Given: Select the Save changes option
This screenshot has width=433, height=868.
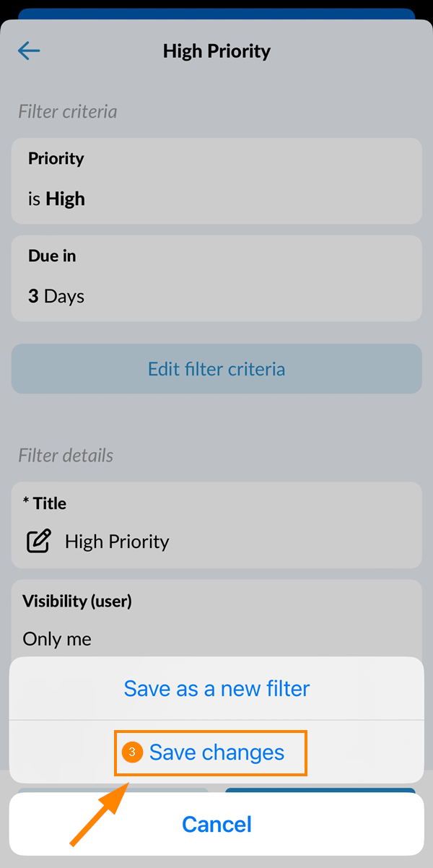Looking at the screenshot, I should coord(216,752).
